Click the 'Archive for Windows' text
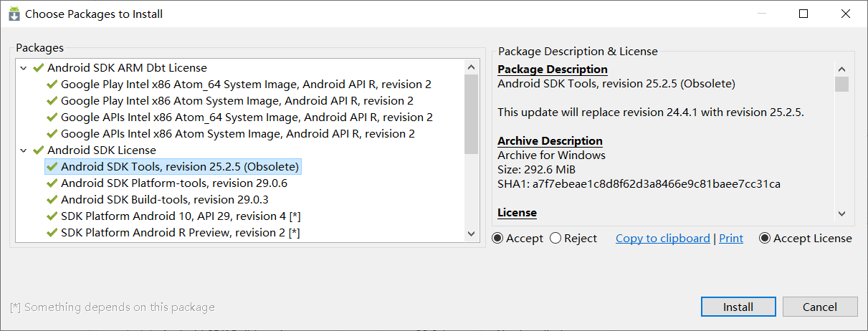Image resolution: width=868 pixels, height=331 pixels. (x=551, y=155)
